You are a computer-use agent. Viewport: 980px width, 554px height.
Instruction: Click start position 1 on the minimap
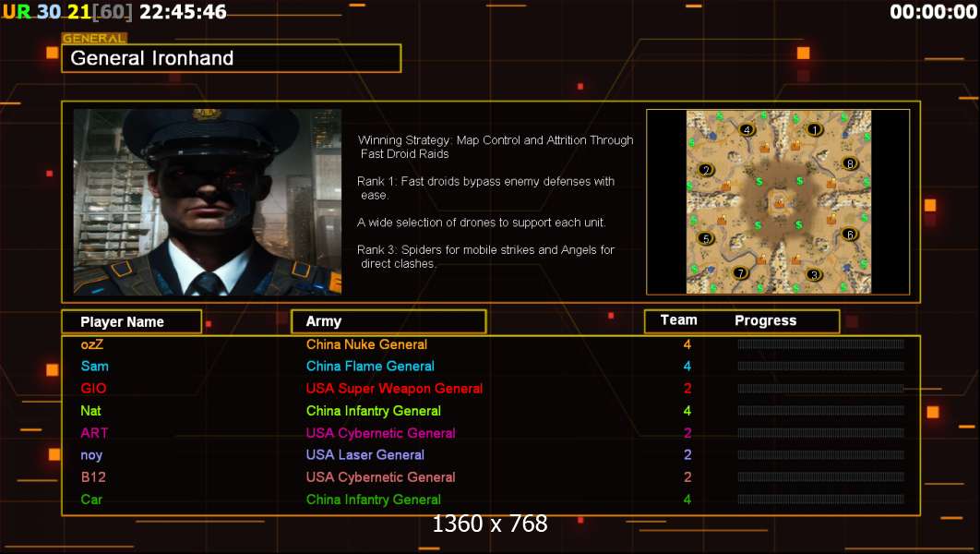click(x=814, y=130)
